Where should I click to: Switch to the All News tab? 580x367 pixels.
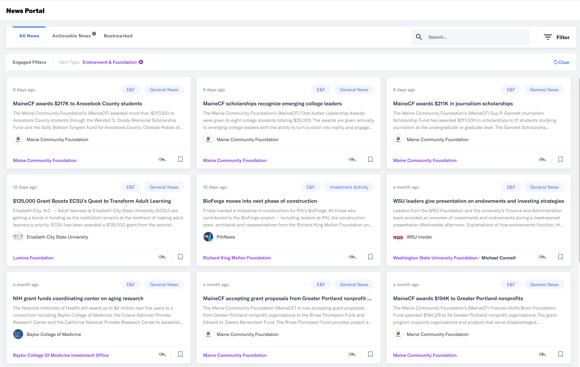[x=29, y=36]
